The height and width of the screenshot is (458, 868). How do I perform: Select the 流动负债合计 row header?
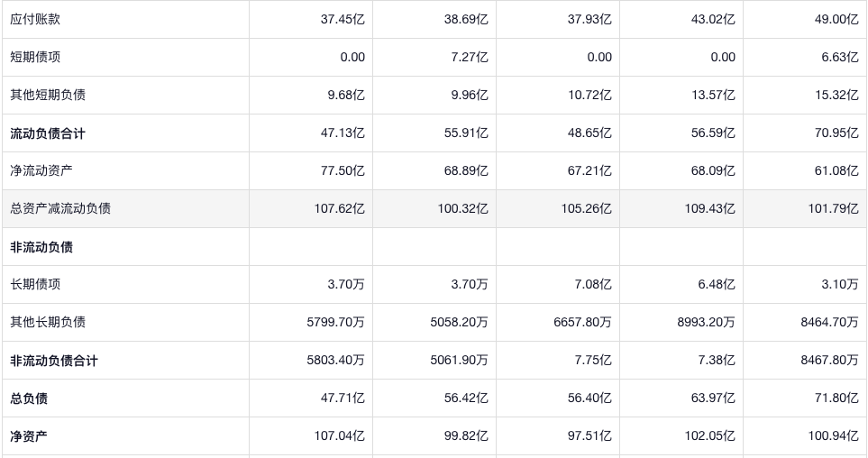[48, 133]
